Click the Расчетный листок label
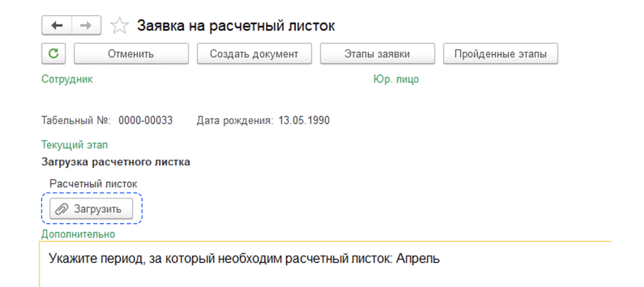 click(93, 184)
